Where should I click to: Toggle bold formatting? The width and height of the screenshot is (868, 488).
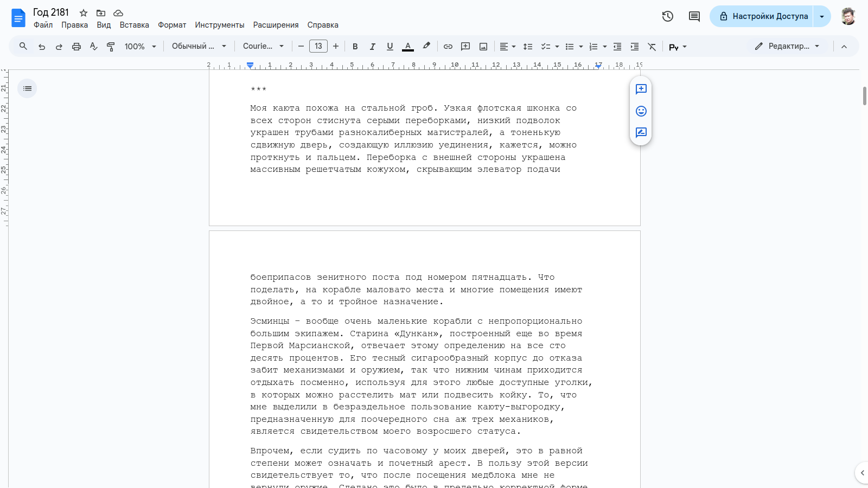[355, 47]
